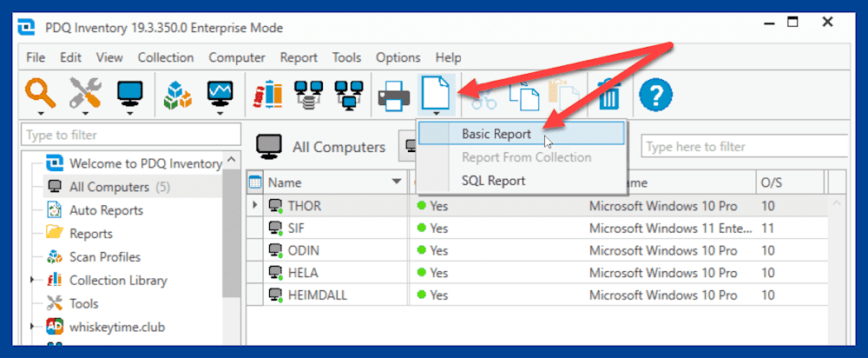The image size is (868, 358).
Task: Maximize the PDQ Inventory window
Action: (793, 23)
